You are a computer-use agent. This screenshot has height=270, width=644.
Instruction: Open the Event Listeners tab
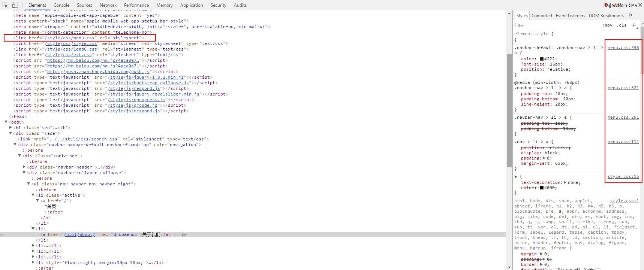pyautogui.click(x=570, y=15)
